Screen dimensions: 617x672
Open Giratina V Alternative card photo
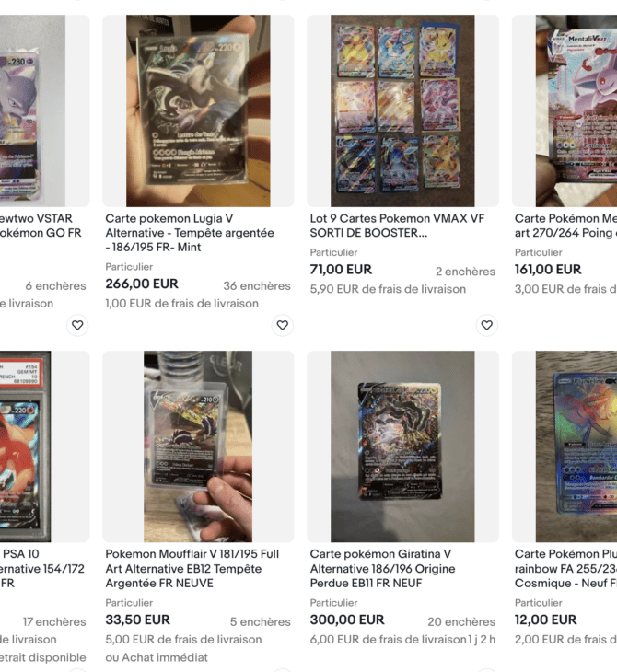click(402, 446)
